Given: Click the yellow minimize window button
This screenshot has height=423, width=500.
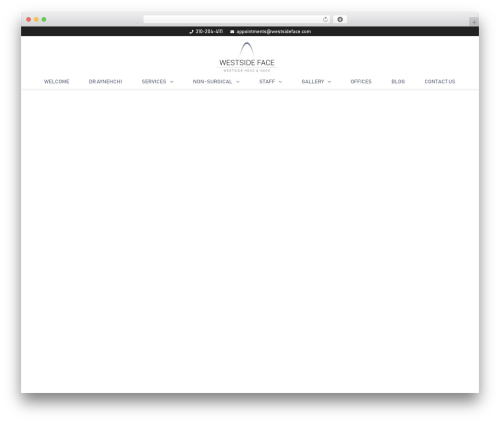Looking at the screenshot, I should click(36, 19).
